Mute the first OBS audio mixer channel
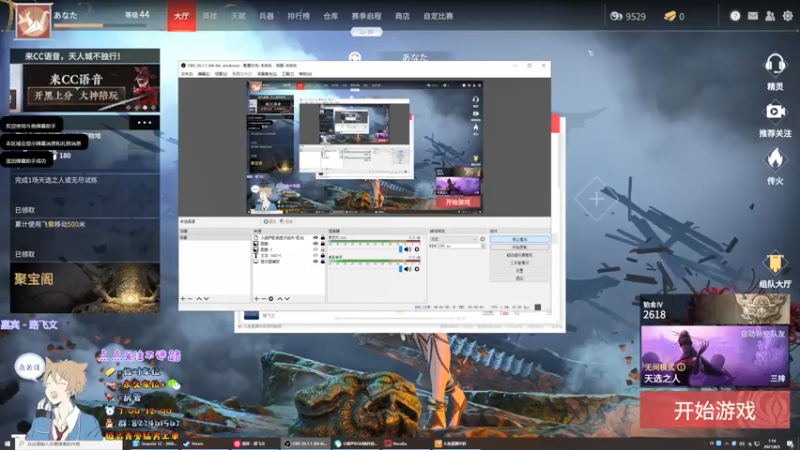 [407, 249]
